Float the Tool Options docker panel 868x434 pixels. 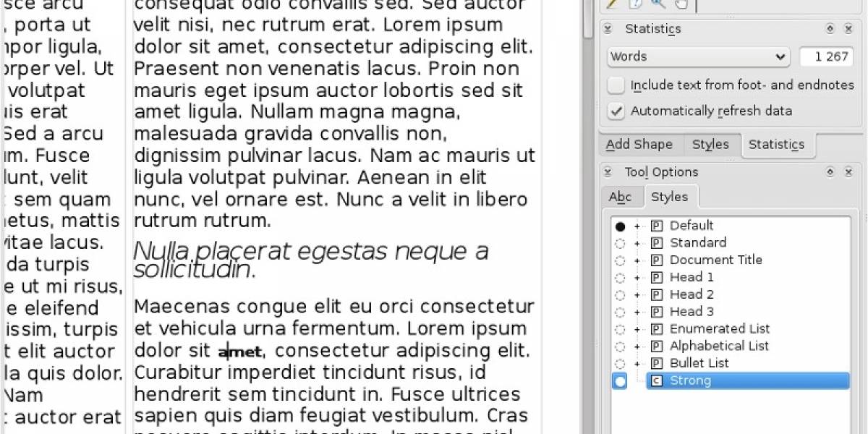[x=830, y=172]
